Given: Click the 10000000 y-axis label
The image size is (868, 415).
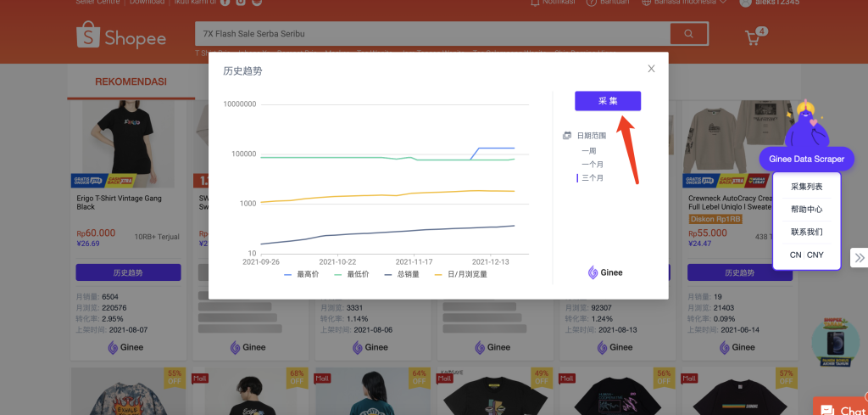Looking at the screenshot, I should [x=240, y=104].
